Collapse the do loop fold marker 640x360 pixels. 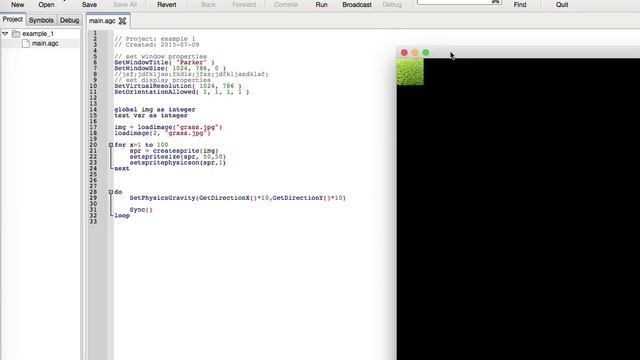(111, 192)
